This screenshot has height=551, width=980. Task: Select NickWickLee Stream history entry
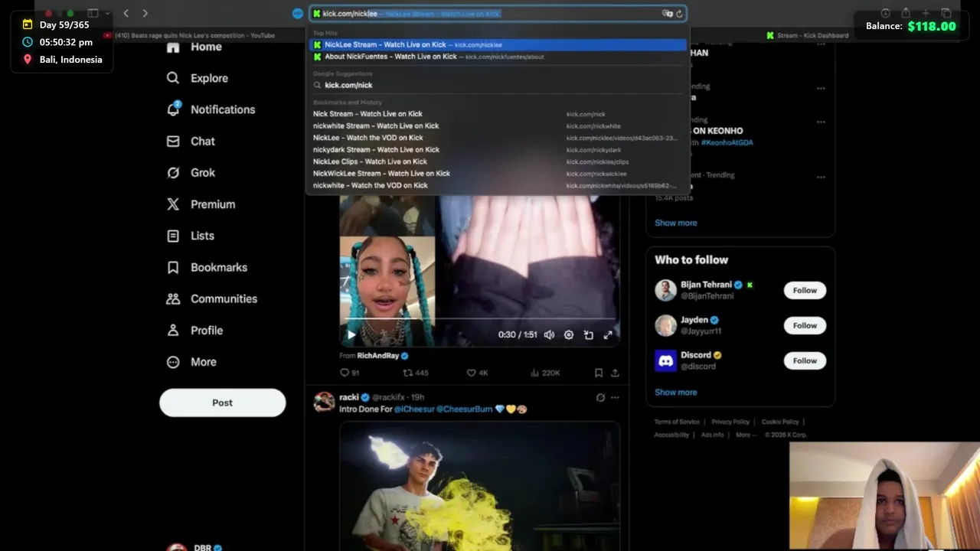point(498,173)
